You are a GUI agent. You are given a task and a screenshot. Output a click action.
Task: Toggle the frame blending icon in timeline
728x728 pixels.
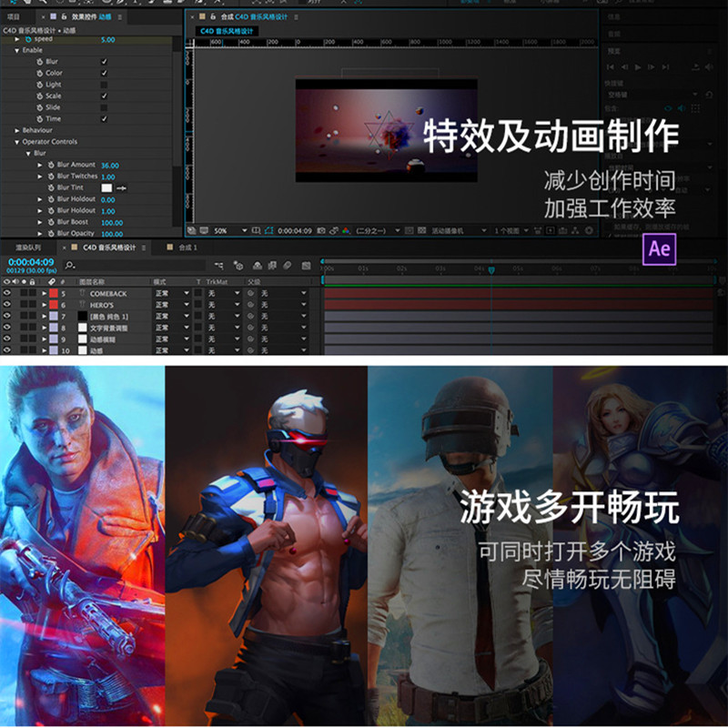(x=272, y=265)
